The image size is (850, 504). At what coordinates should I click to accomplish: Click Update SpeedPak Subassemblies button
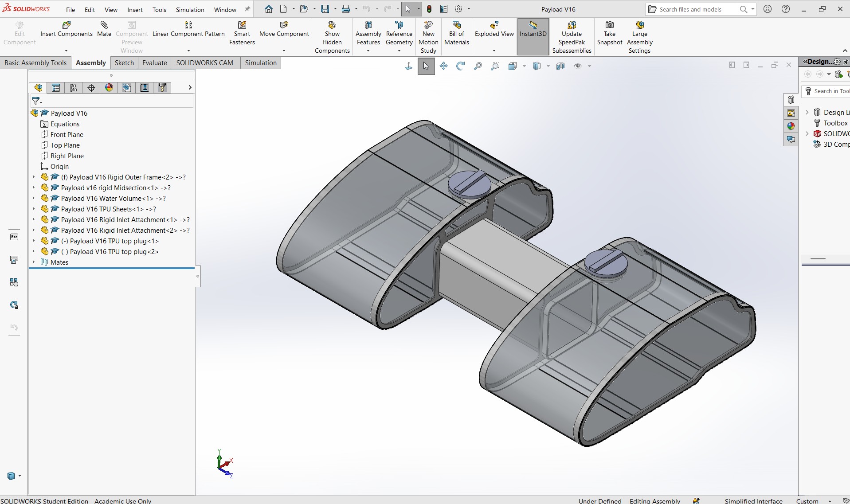pyautogui.click(x=572, y=37)
